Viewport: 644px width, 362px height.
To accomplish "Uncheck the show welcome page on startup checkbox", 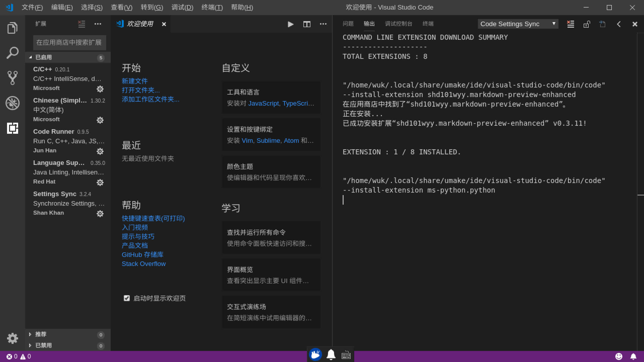I will click(x=127, y=298).
